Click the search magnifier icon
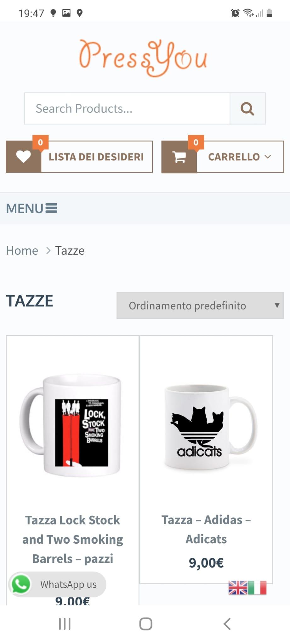Viewport: 290px width, 644px height. (x=247, y=109)
